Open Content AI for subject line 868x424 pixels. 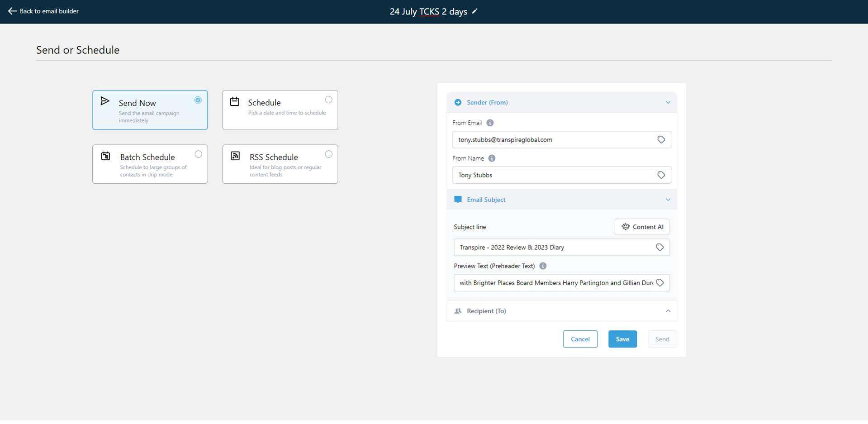[642, 227]
